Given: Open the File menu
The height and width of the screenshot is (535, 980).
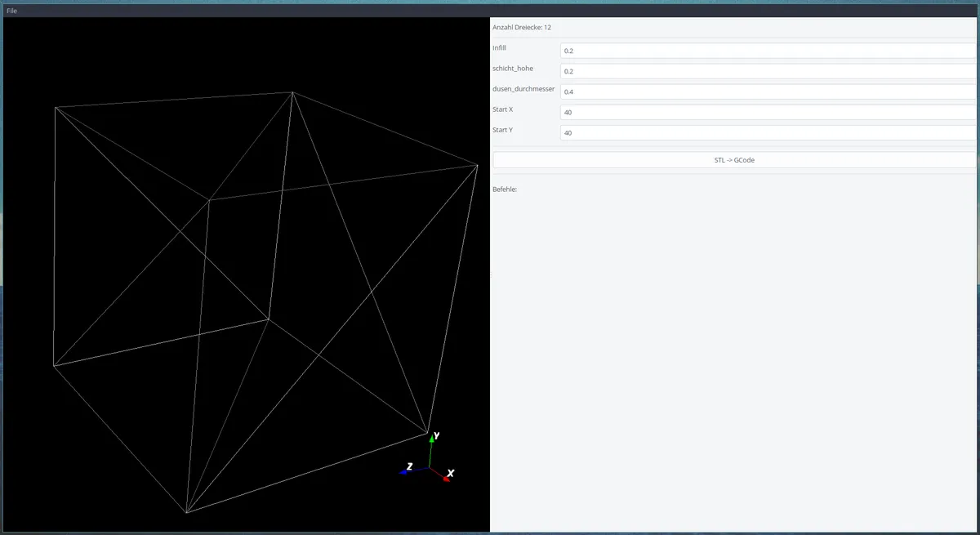Looking at the screenshot, I should [11, 11].
